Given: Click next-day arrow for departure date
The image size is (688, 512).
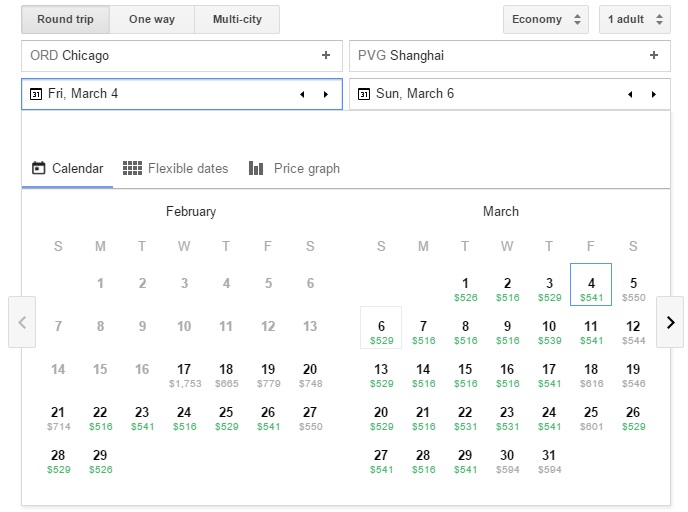Looking at the screenshot, I should pos(325,94).
